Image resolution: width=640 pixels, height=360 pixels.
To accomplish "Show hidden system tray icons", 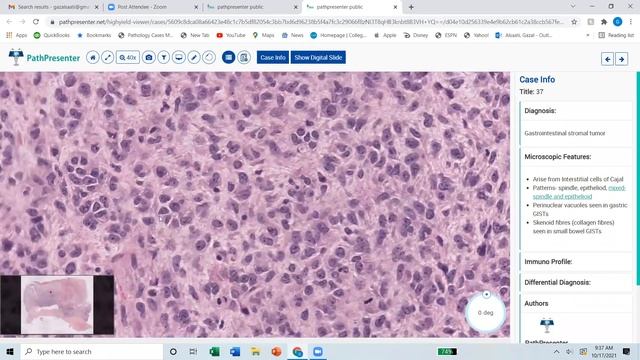I will (556, 351).
